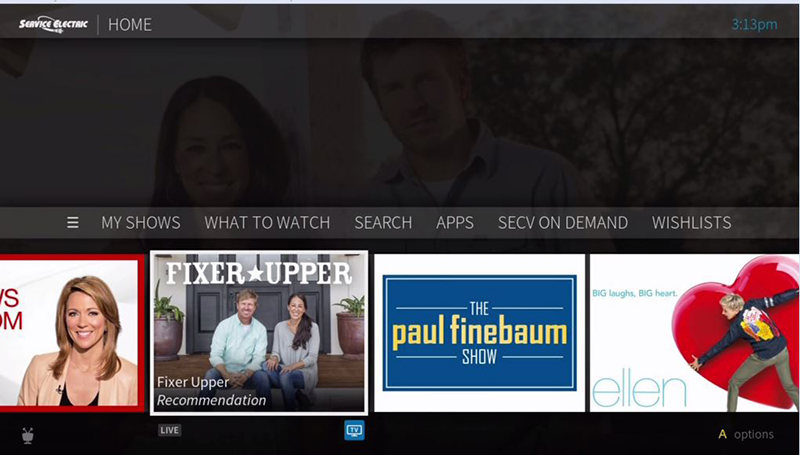Click the TiVo mascot icon
Viewport: 800px width, 455px height.
pos(28,435)
